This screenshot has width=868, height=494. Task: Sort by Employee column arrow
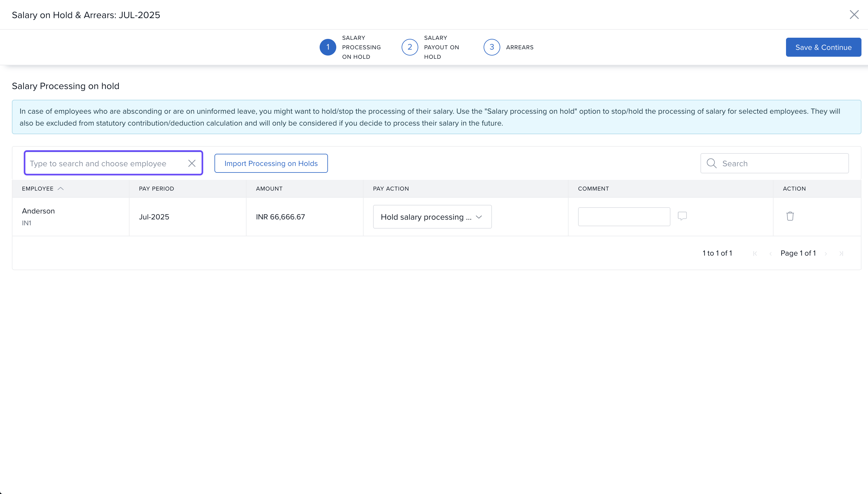coord(61,189)
